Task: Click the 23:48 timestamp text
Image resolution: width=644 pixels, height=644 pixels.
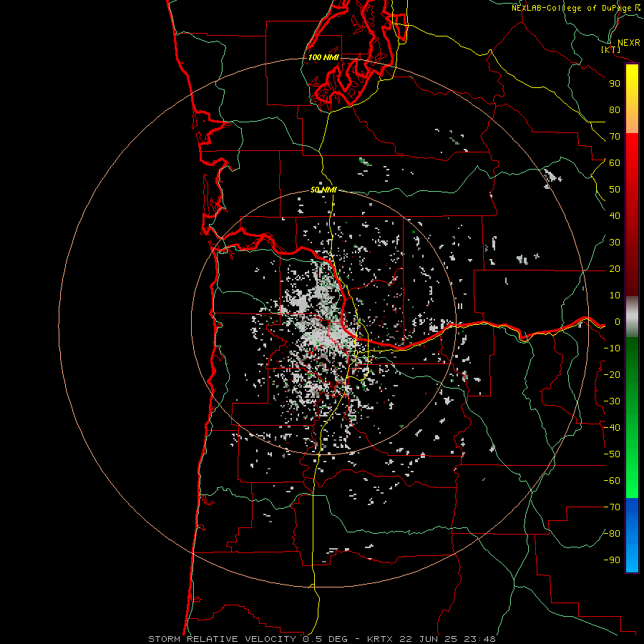Action: pos(479,639)
